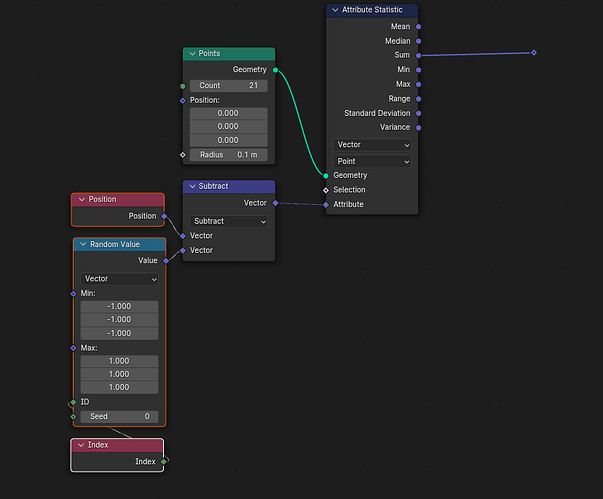Click the third Min -1.000 field
Image resolution: width=603 pixels, height=499 pixels.
point(120,333)
